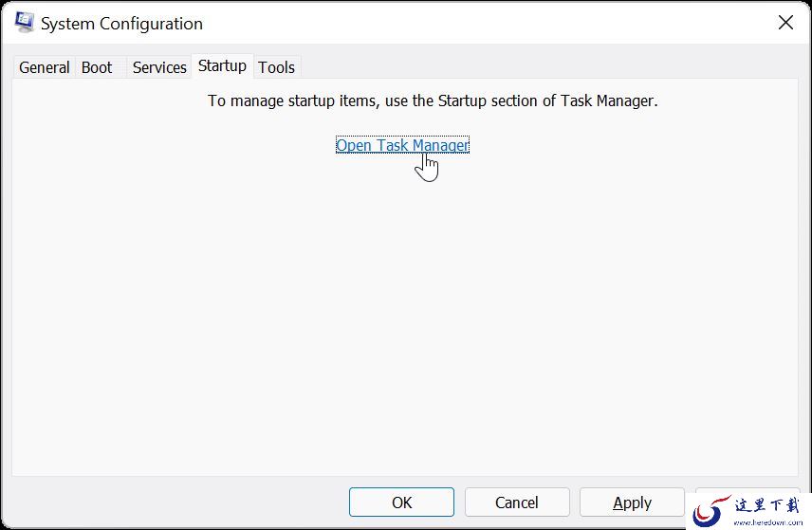Click the blank title bar area
This screenshot has width=812, height=530.
pyautogui.click(x=487, y=23)
